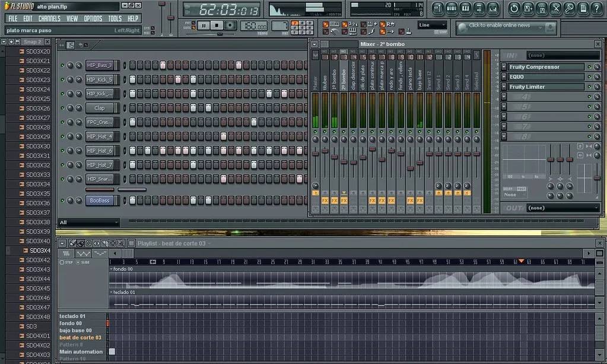Mute the Clap channel green LED

(62, 108)
